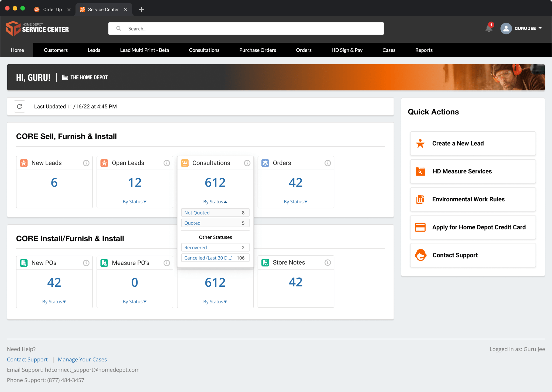The width and height of the screenshot is (552, 392).
Task: Click the Consultations crown icon
Action: pos(185,163)
